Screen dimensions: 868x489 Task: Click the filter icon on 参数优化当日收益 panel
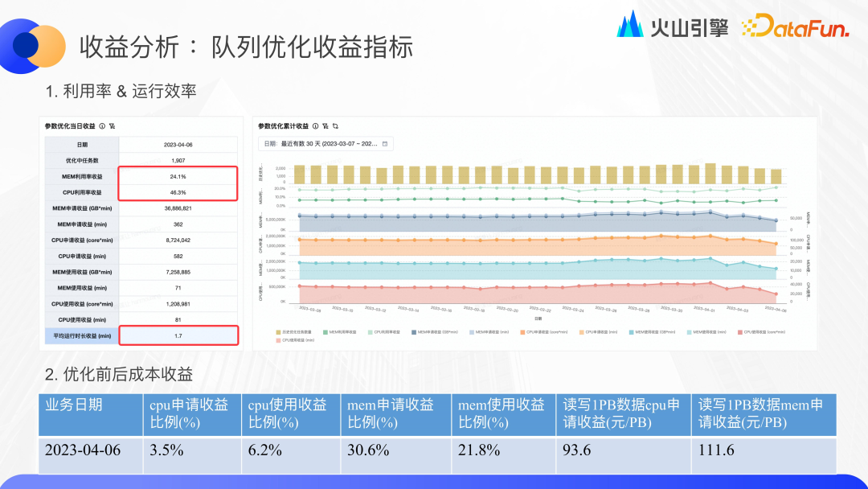coord(113,126)
